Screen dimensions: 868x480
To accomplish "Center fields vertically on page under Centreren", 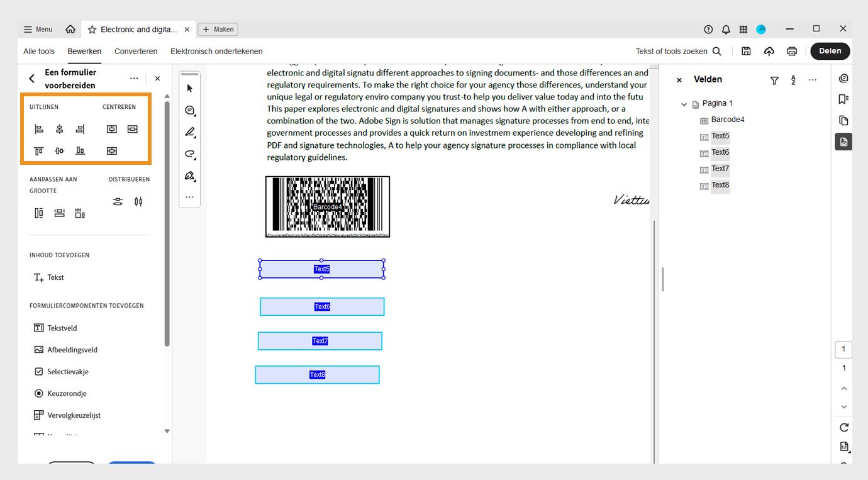I will click(112, 129).
